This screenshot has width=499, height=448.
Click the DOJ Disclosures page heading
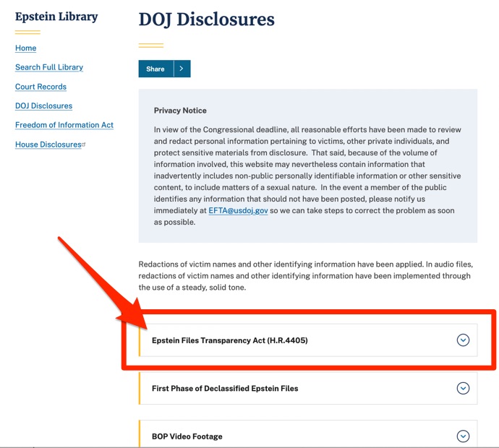(x=207, y=20)
